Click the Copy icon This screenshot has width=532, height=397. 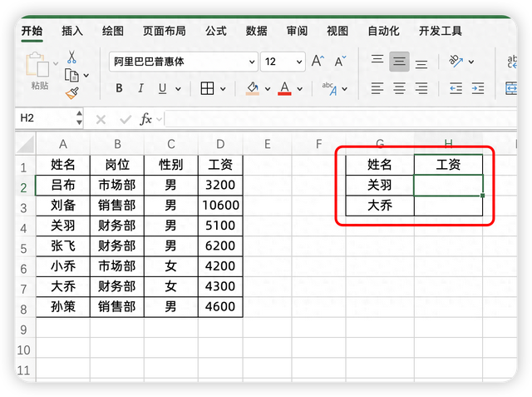click(x=71, y=76)
